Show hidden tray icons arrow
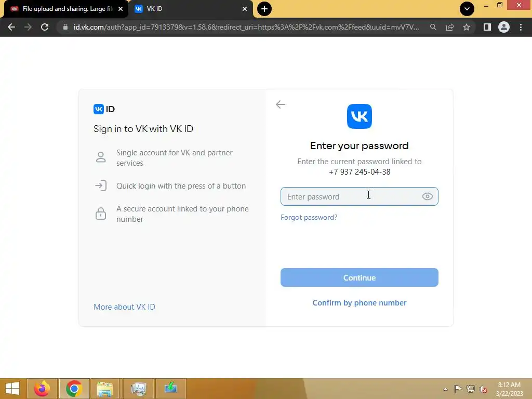Viewport: 532px width, 399px height. (445, 389)
